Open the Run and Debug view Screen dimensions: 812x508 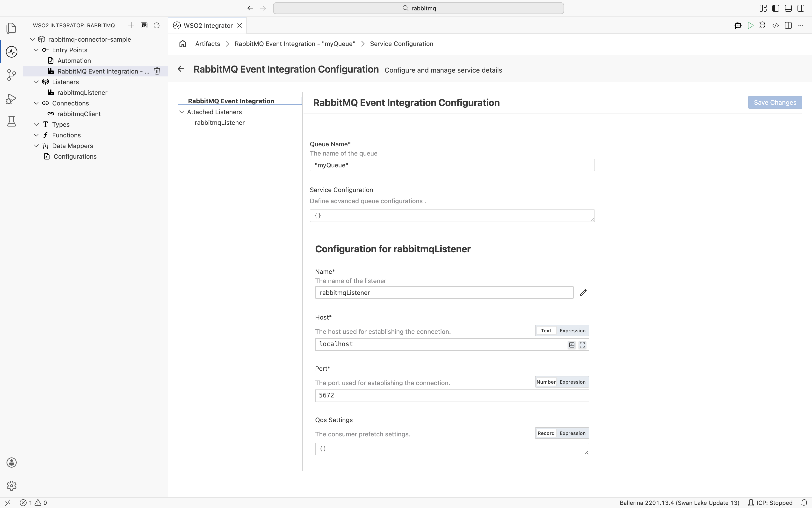click(11, 98)
